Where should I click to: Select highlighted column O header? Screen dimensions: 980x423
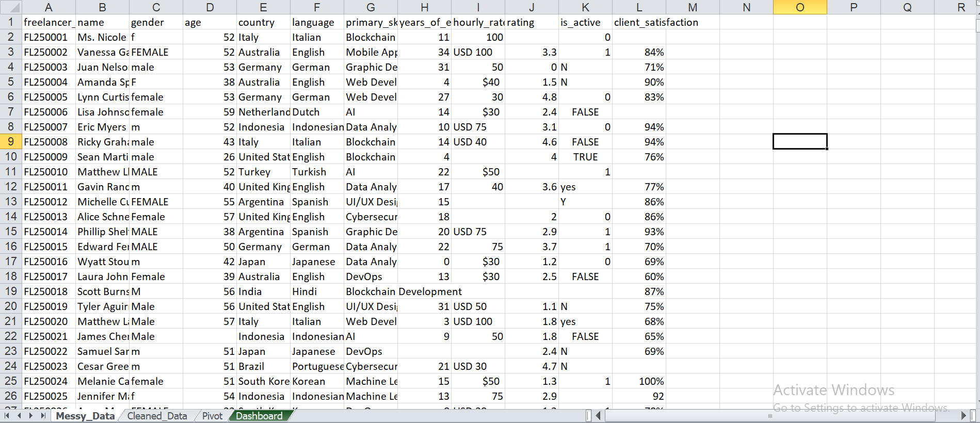[800, 7]
